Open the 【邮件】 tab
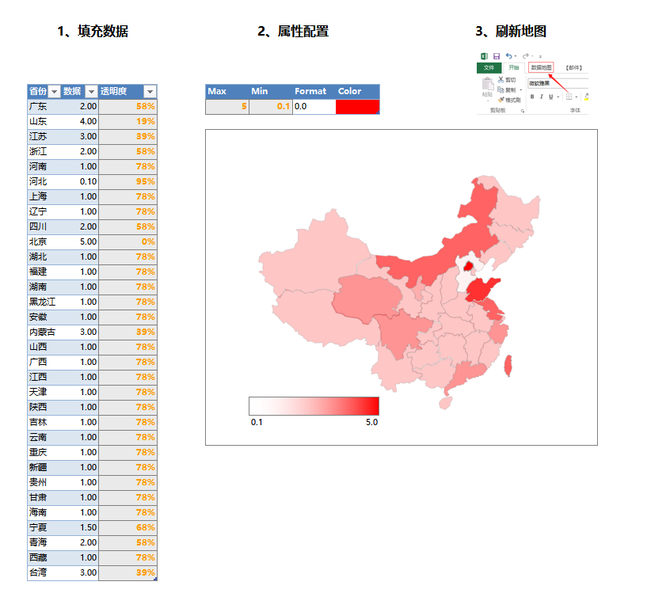Screen dimensions: 670x612 [x=574, y=68]
